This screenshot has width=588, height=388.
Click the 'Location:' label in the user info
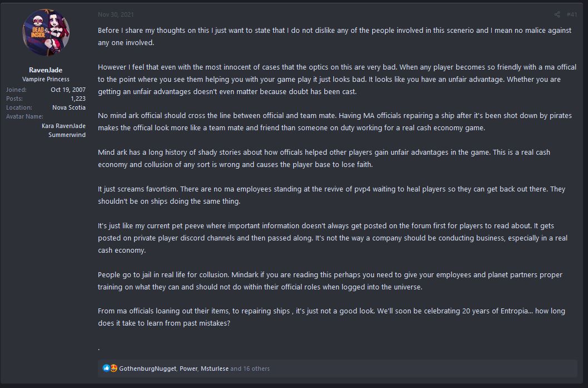click(x=19, y=107)
